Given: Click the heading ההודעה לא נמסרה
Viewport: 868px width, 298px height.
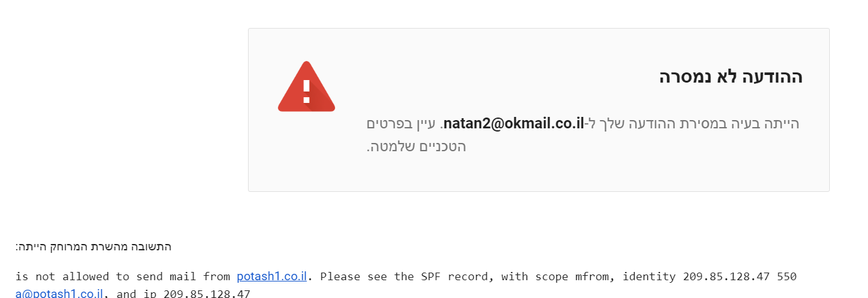Looking at the screenshot, I should tap(731, 78).
